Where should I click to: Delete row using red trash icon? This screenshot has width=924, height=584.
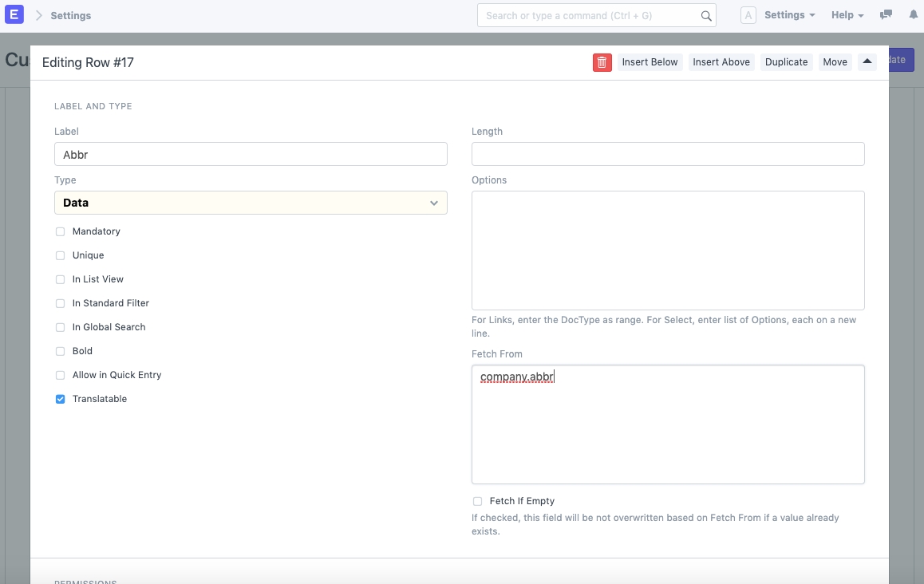click(602, 62)
